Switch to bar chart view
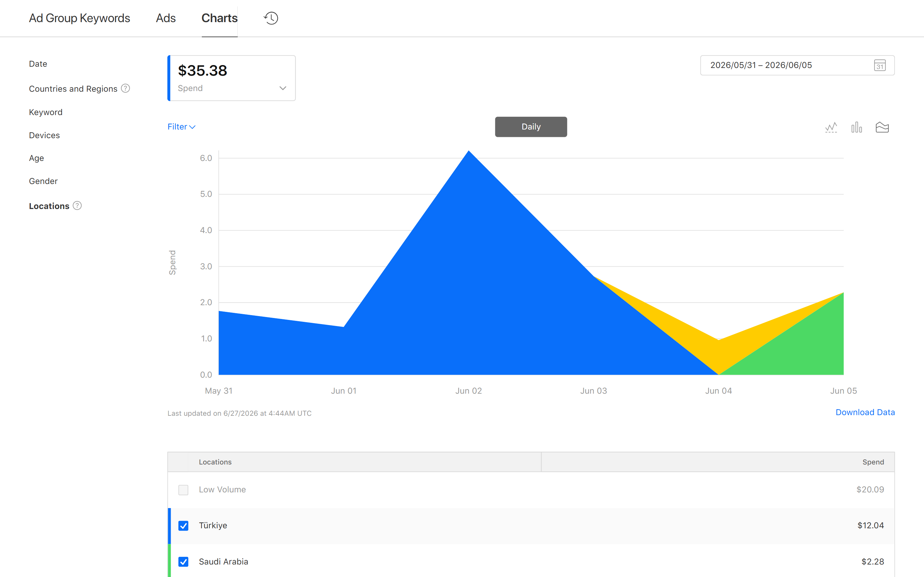The width and height of the screenshot is (924, 577). (856, 127)
